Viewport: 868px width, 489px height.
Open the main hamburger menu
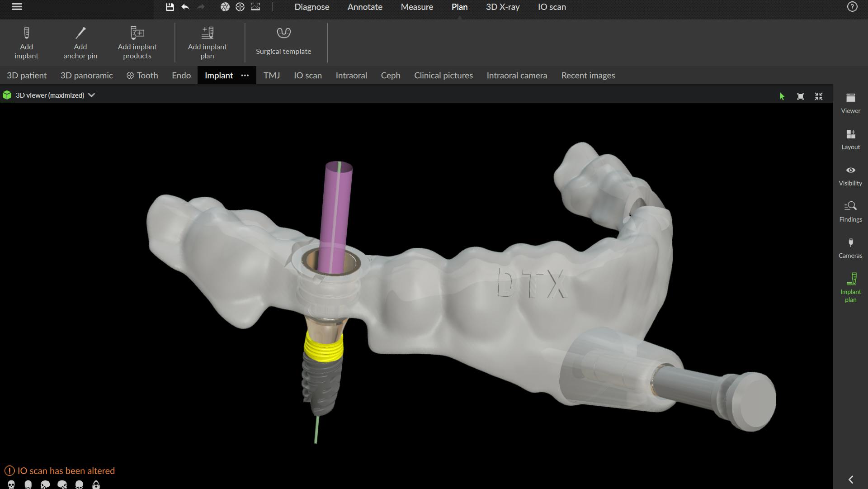pyautogui.click(x=17, y=7)
